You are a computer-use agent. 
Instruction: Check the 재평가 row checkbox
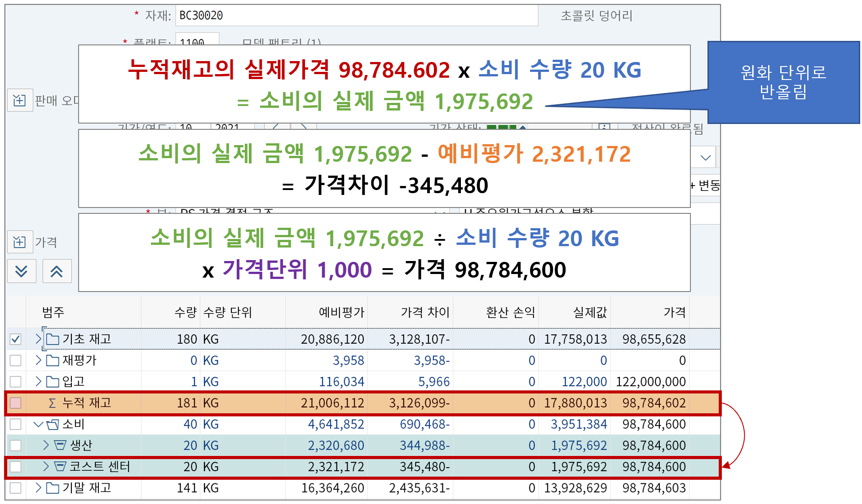point(16,360)
